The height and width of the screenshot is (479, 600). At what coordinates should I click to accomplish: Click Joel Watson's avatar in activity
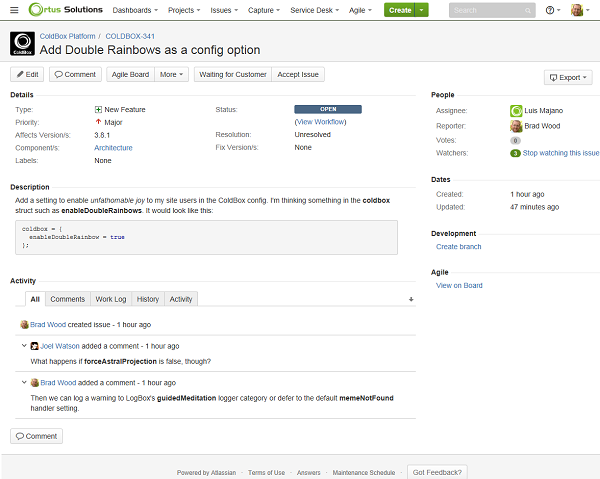point(35,346)
